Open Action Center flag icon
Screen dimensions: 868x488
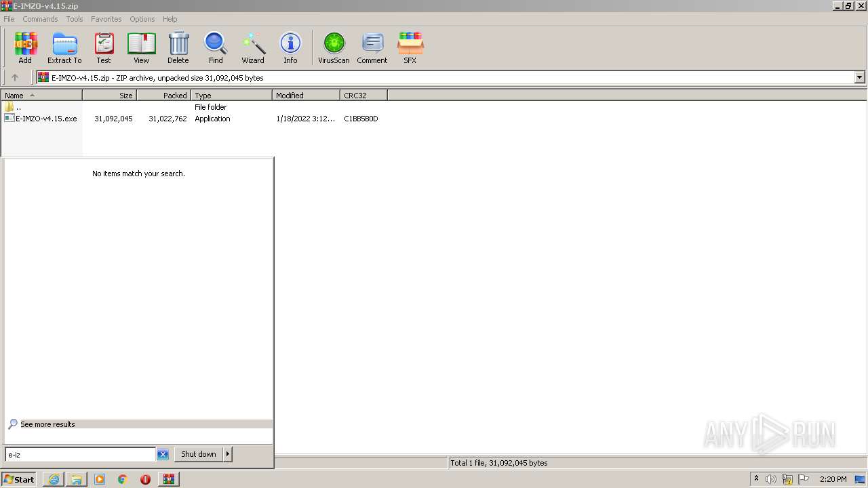click(804, 479)
